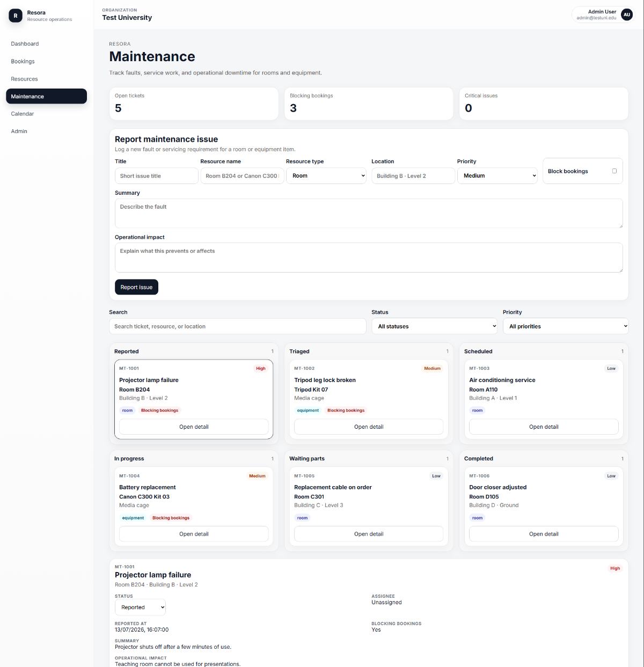The height and width of the screenshot is (667, 644).
Task: Open the AU user avatar
Action: 626,14
